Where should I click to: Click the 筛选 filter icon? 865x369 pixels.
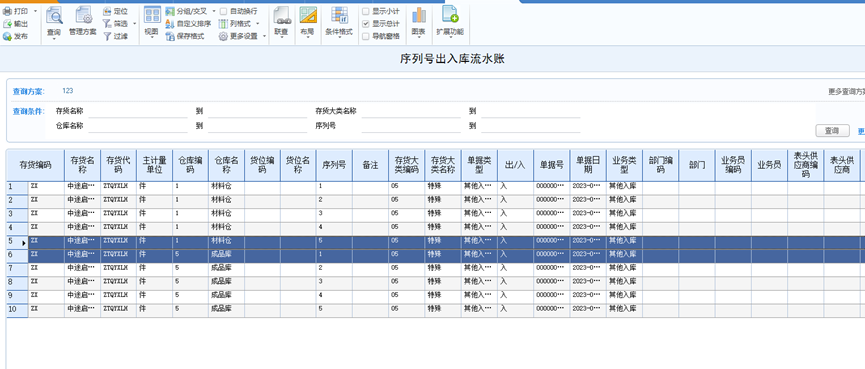tap(108, 24)
